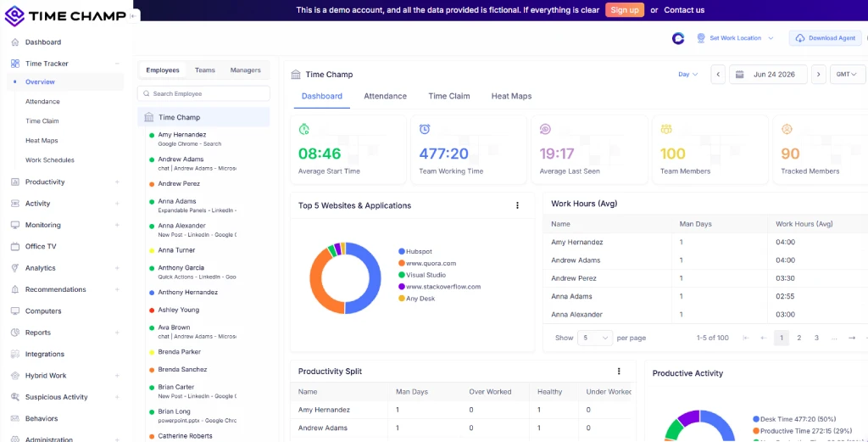This screenshot has height=442, width=868.
Task: Expand the Suspicious Activity menu section
Action: [x=117, y=397]
